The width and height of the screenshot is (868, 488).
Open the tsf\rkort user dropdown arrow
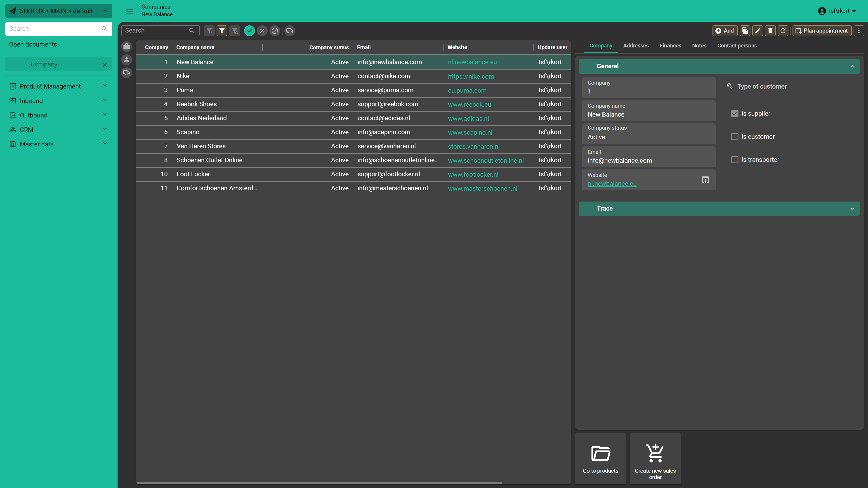(854, 11)
